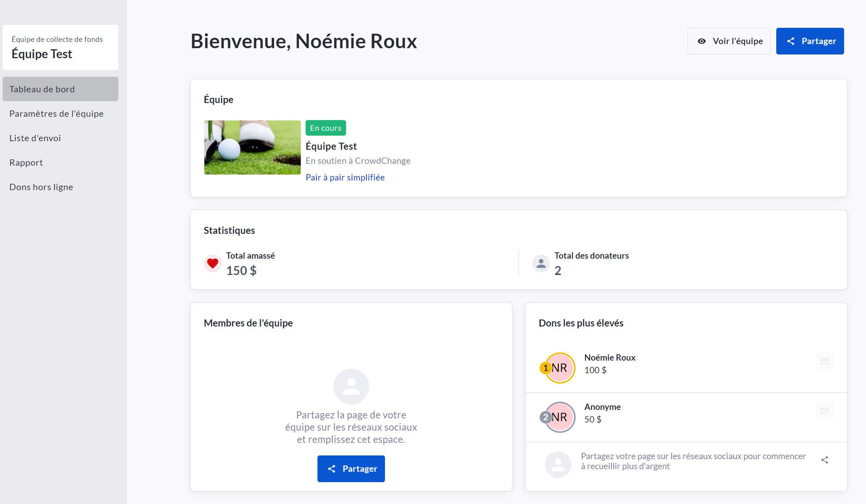Click the NR avatar ranked second
Viewport: 866px width, 504px height.
click(x=560, y=417)
